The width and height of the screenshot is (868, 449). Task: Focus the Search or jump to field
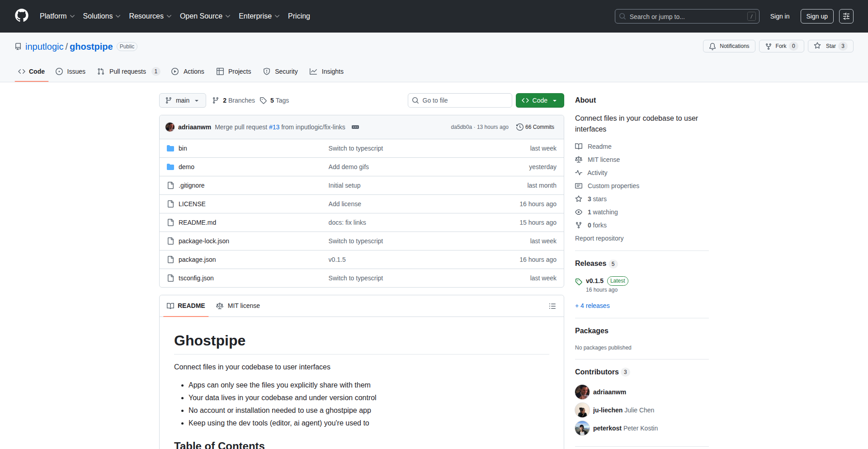(687, 16)
